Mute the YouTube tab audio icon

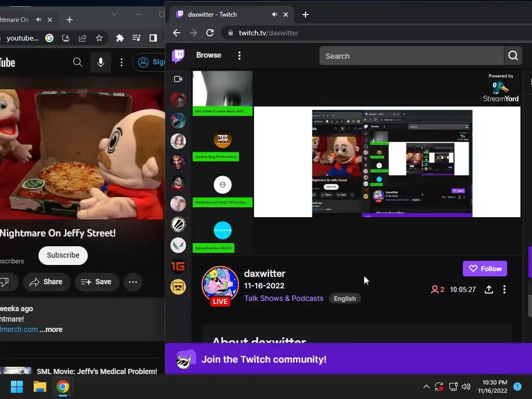(x=38, y=20)
